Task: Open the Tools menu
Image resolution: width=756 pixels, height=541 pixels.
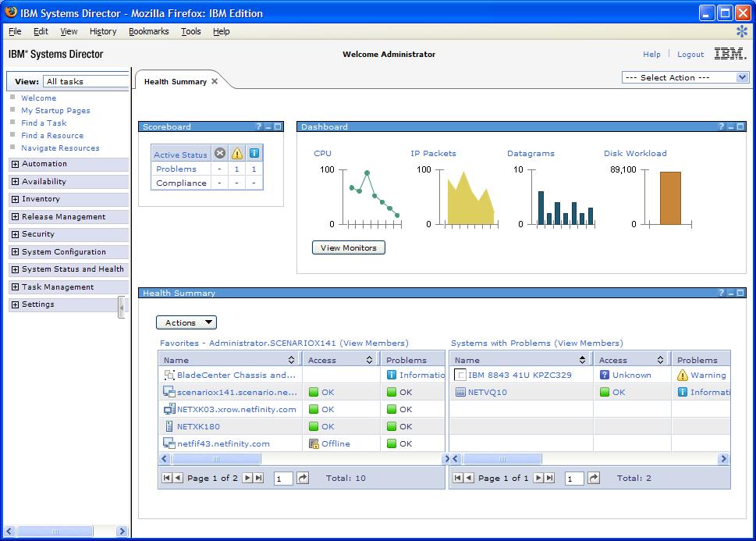Action: (x=191, y=31)
